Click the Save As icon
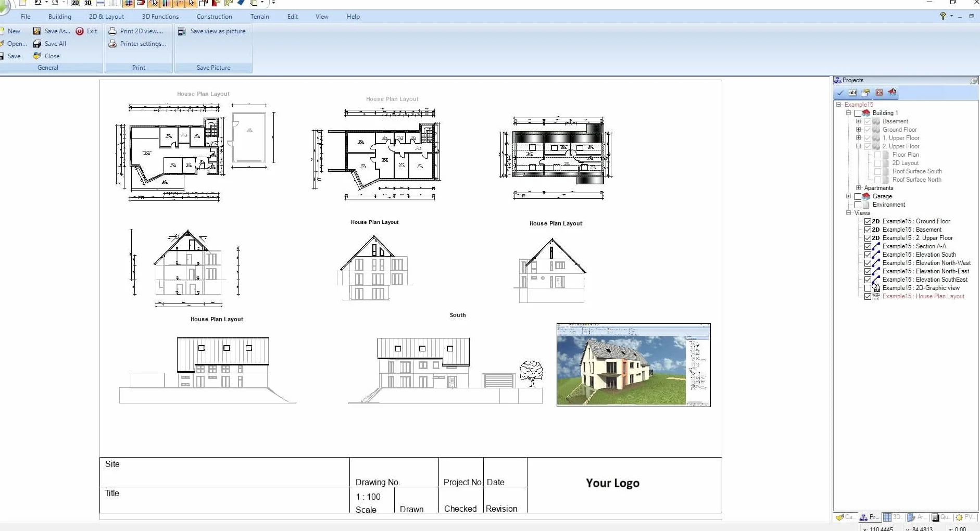Viewport: 980px width, 531px height. tap(37, 31)
